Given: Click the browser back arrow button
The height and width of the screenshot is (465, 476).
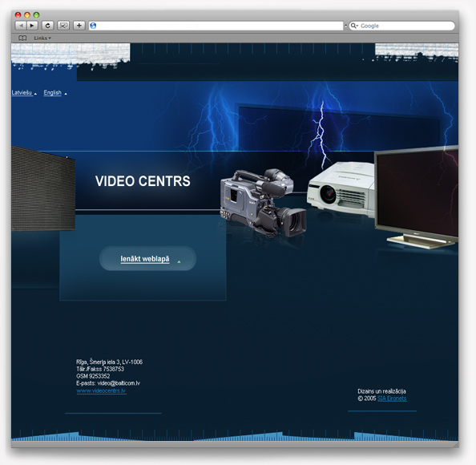Looking at the screenshot, I should pyautogui.click(x=21, y=26).
